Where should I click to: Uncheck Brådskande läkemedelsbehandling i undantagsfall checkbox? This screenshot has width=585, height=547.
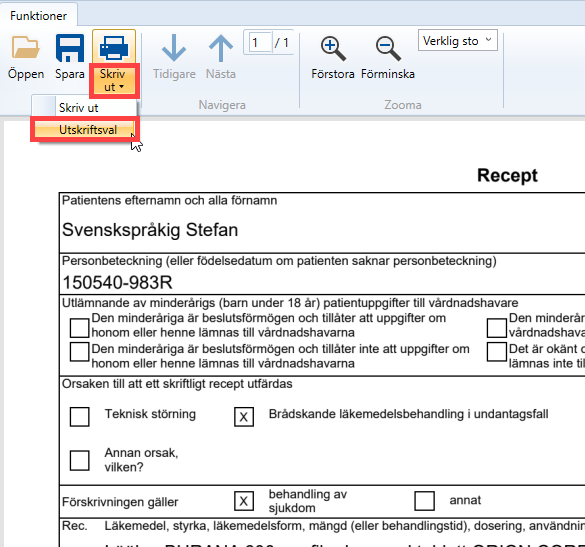(244, 416)
